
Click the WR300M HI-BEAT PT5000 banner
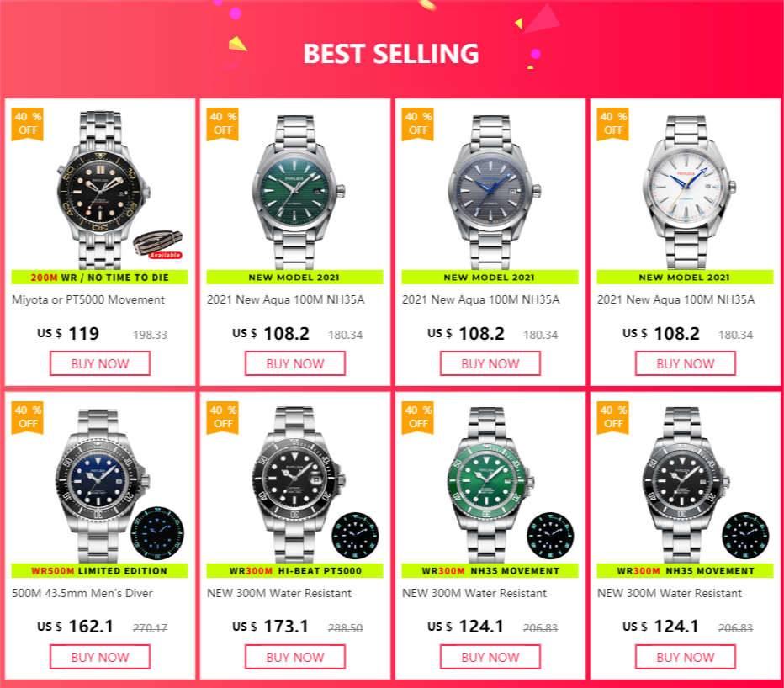[295, 570]
